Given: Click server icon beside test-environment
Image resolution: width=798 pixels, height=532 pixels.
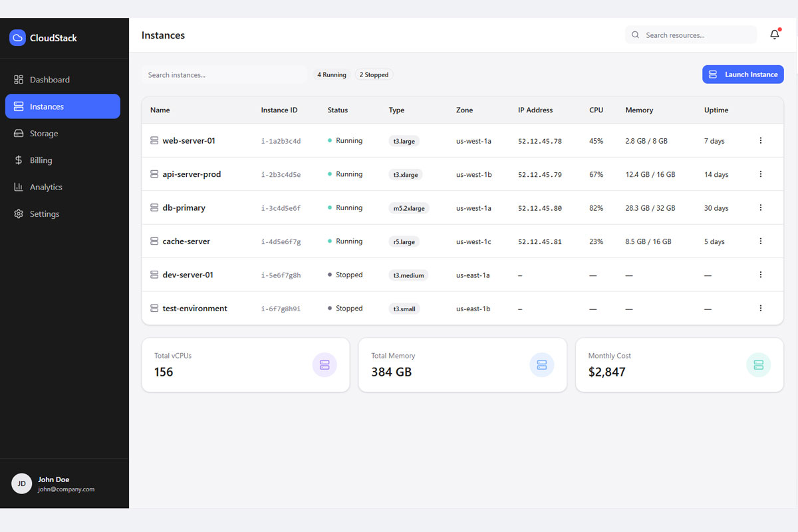Looking at the screenshot, I should click(x=154, y=309).
